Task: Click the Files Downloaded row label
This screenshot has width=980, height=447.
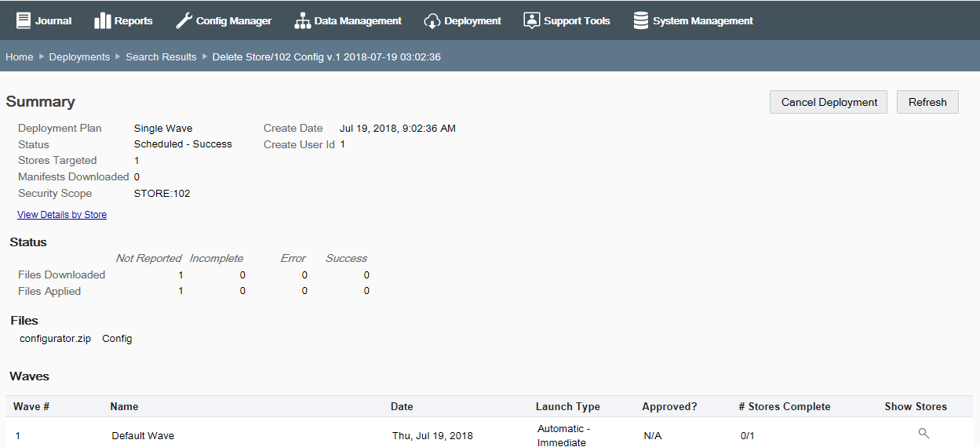Action: tap(61, 274)
